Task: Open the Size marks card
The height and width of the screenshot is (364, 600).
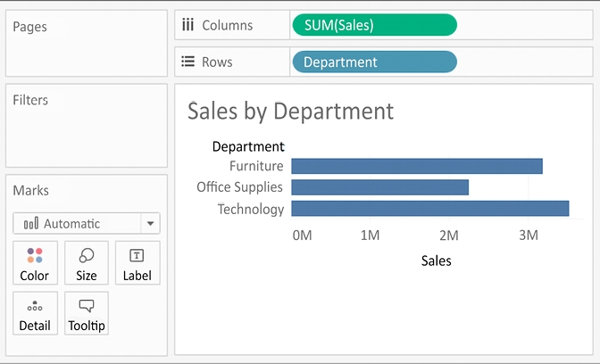Action: [87, 263]
